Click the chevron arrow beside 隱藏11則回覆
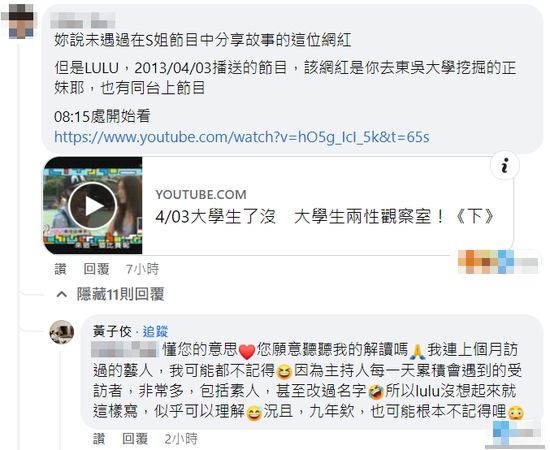The image size is (550, 450). click(62, 294)
